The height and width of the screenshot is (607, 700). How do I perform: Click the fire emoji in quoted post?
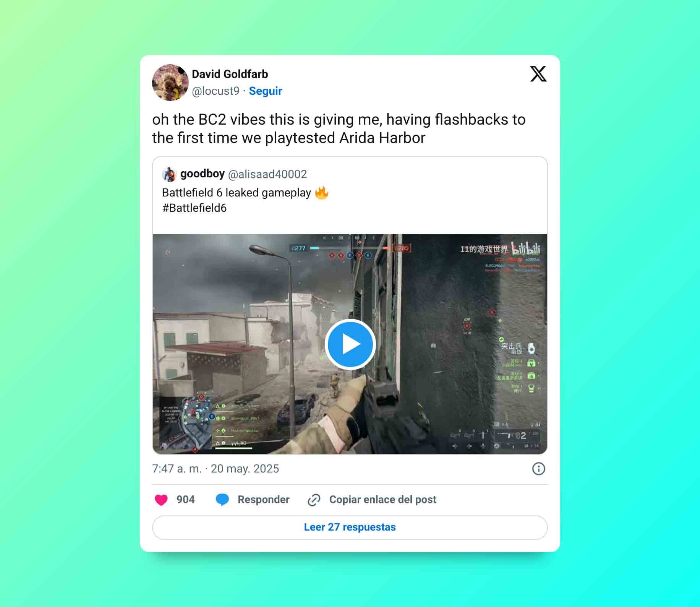click(x=322, y=193)
